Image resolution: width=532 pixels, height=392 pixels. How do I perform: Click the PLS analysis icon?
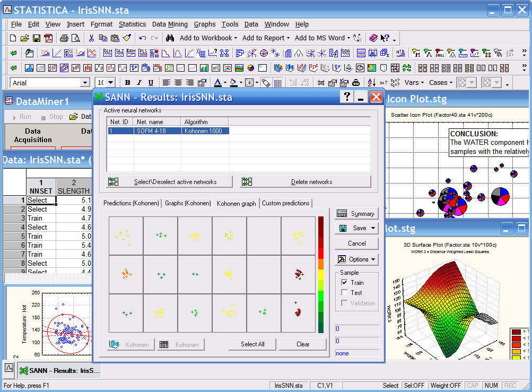click(x=143, y=53)
